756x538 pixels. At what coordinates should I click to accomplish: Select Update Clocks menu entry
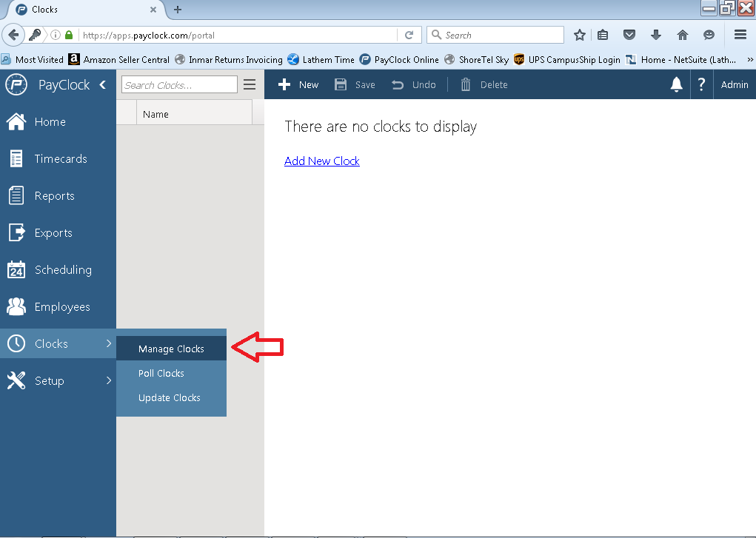click(x=170, y=397)
